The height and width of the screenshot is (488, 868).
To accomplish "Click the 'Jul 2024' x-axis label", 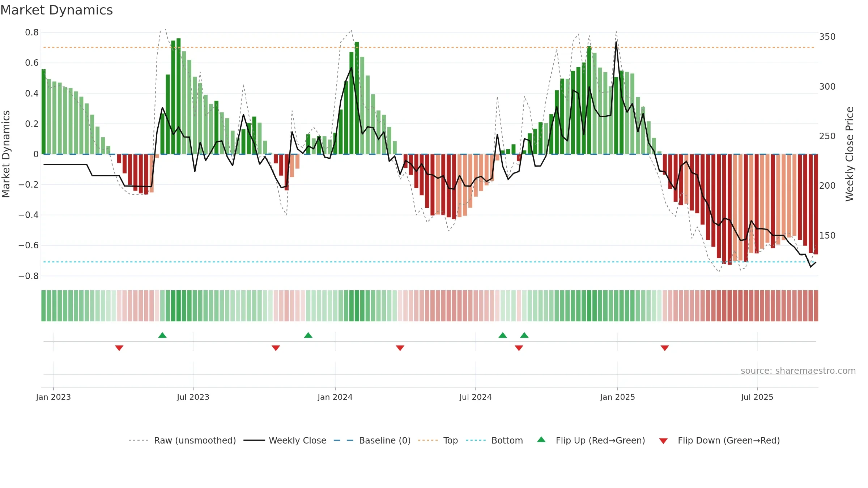I will (x=476, y=397).
